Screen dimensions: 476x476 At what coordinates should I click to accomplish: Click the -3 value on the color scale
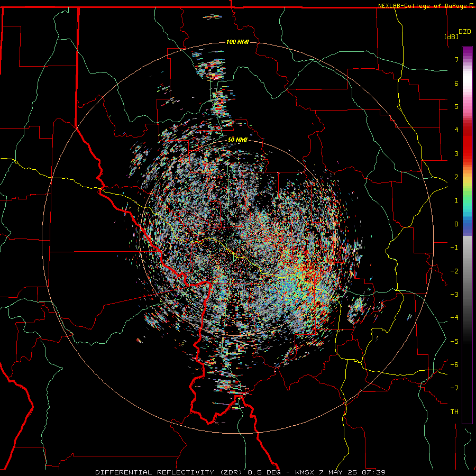point(454,295)
